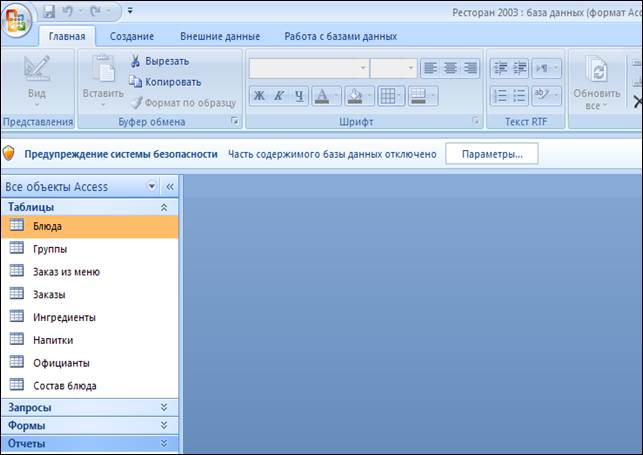Collapse the Таблицы group
Viewport: 643px width, 455px height.
tap(164, 207)
